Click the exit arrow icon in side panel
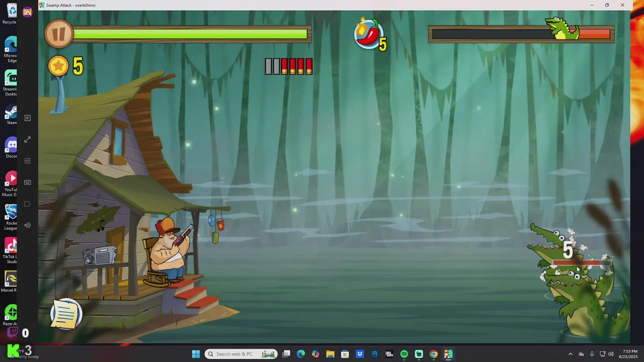 (x=27, y=118)
